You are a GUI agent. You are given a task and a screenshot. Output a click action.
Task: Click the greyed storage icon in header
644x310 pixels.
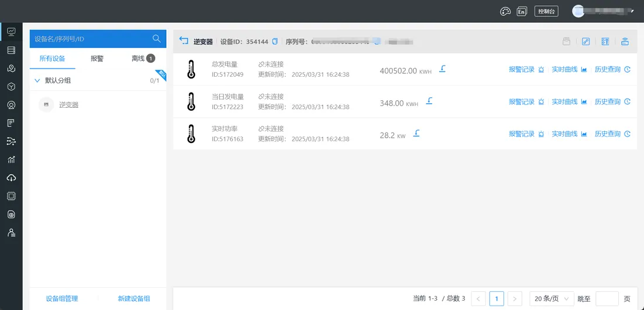tap(566, 41)
